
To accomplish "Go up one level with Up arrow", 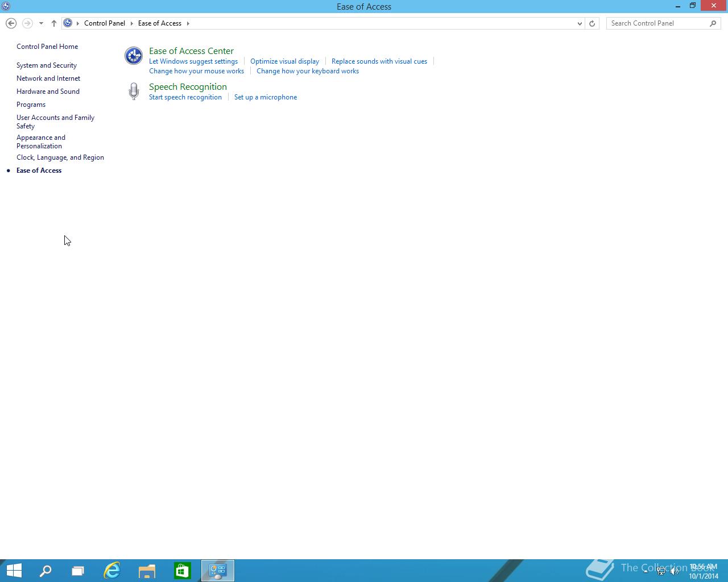I will tap(54, 23).
